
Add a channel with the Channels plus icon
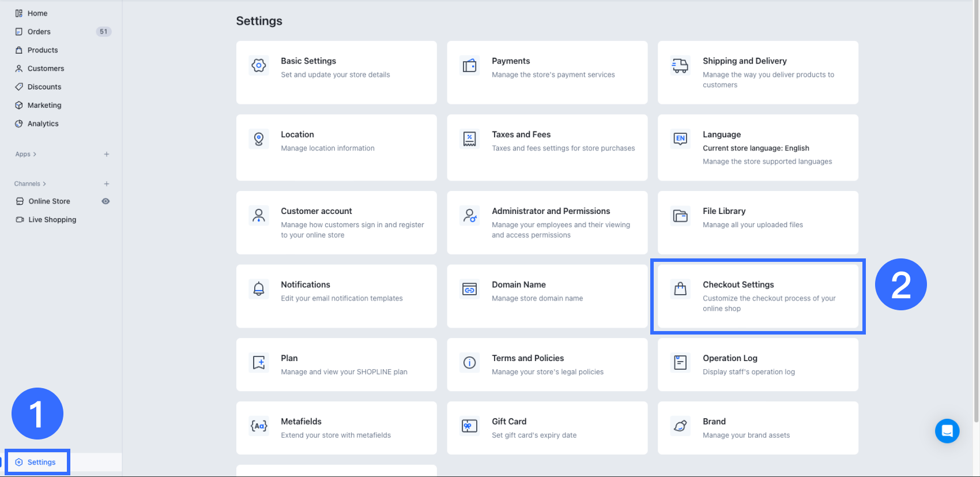click(107, 184)
